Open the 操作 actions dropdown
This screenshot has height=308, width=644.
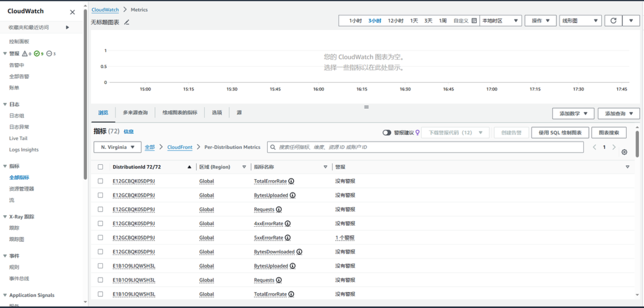[x=541, y=21]
